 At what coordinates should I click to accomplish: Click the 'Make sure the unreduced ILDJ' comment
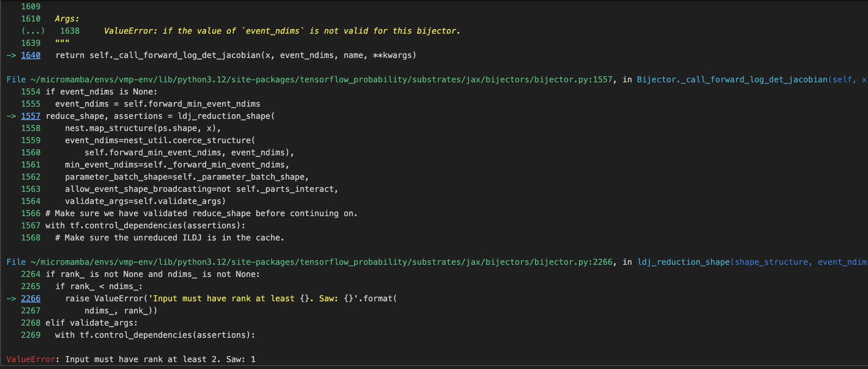(170, 238)
